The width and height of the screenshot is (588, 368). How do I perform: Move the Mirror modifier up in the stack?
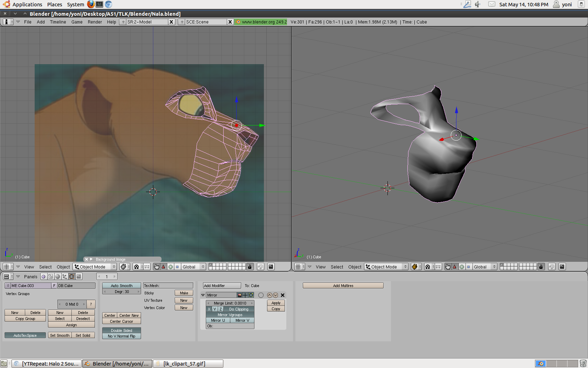[269, 295]
